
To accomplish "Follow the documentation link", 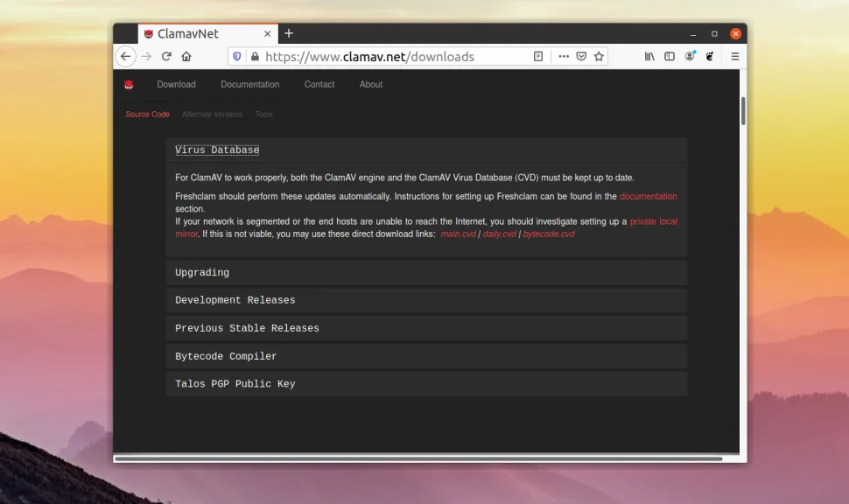I will (648, 197).
